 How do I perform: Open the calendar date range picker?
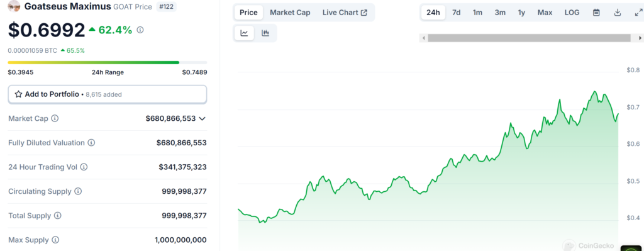pos(596,13)
